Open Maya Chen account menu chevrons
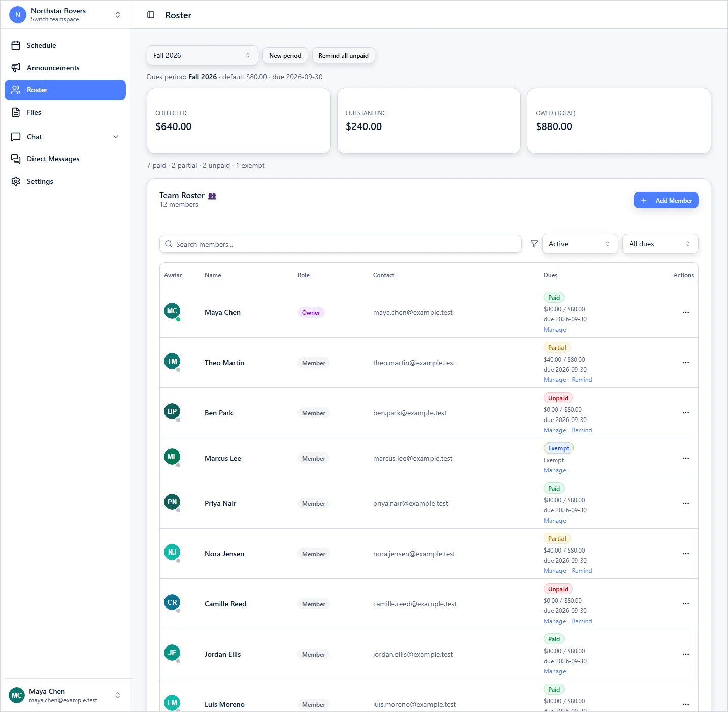 [x=118, y=695]
